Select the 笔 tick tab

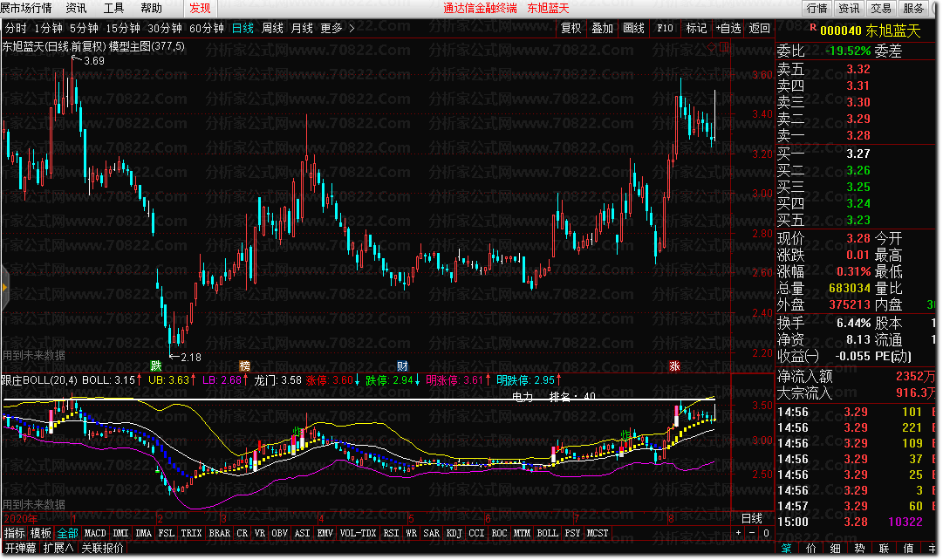[786, 548]
